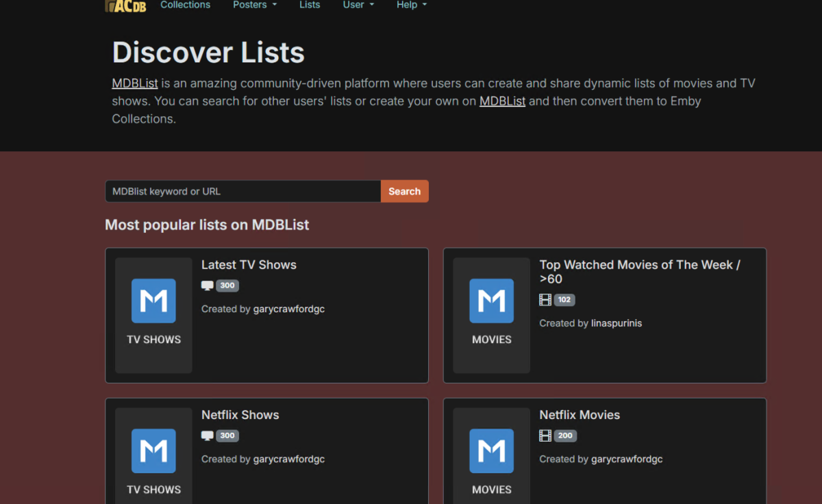Click the Latest TV Shows MDBList thumbnail icon
Image resolution: width=822 pixels, height=504 pixels.
[x=153, y=301]
